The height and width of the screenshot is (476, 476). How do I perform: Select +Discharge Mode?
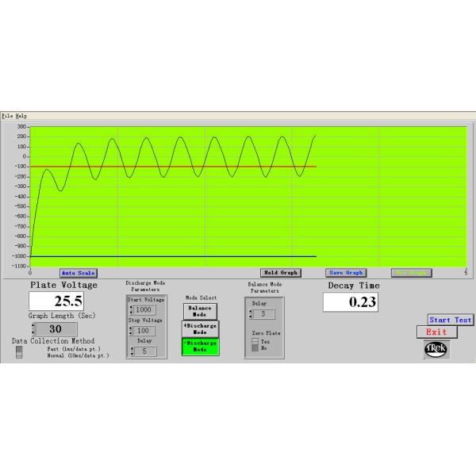coord(200,329)
